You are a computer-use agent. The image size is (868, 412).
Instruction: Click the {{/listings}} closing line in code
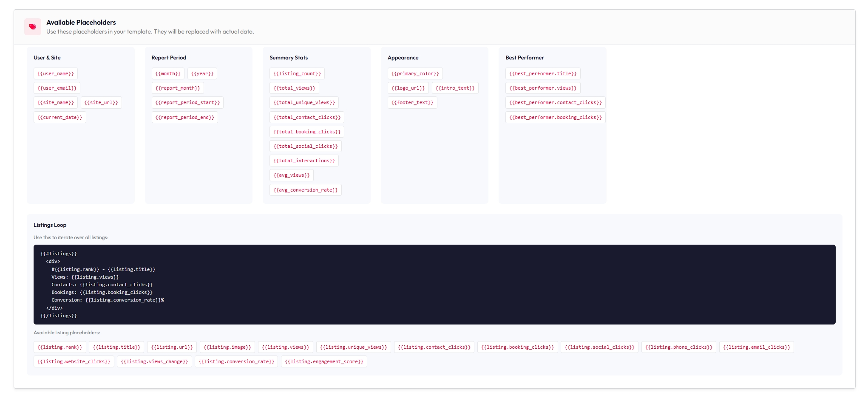tap(59, 316)
